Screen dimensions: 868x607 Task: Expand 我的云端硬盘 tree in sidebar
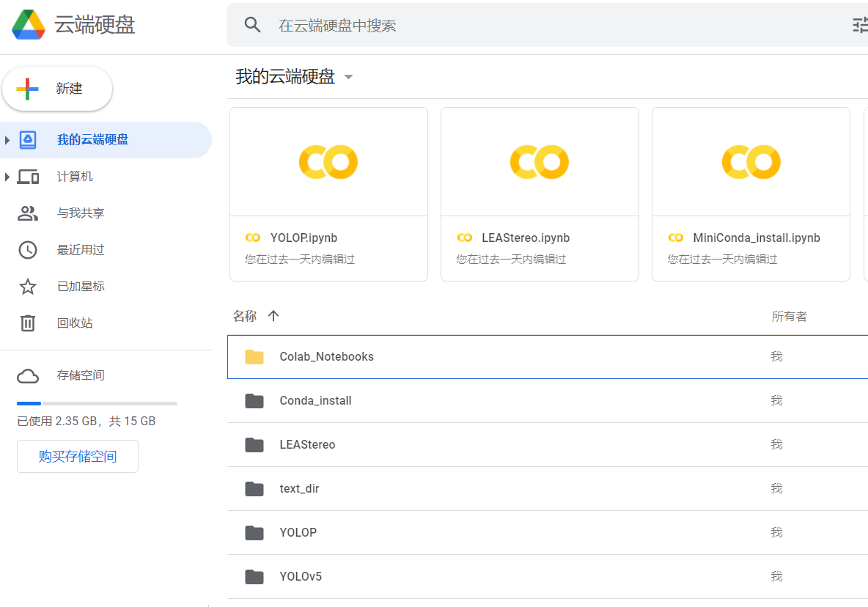7,140
